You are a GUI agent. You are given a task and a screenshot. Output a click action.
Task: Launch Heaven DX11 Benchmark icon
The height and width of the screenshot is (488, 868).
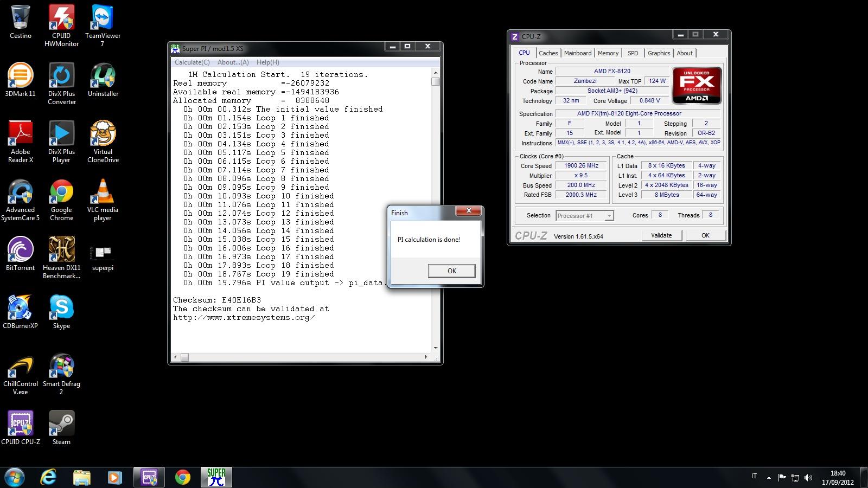pos(61,258)
